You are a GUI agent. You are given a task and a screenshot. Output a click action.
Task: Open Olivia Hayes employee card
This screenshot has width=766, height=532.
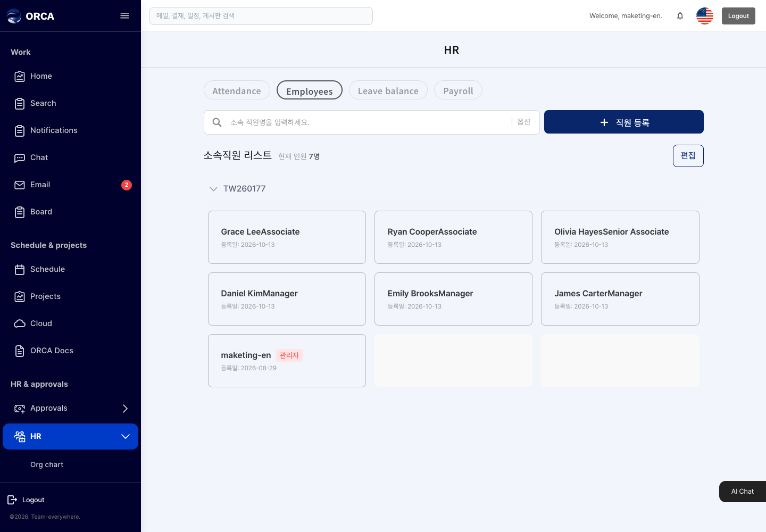click(x=620, y=237)
